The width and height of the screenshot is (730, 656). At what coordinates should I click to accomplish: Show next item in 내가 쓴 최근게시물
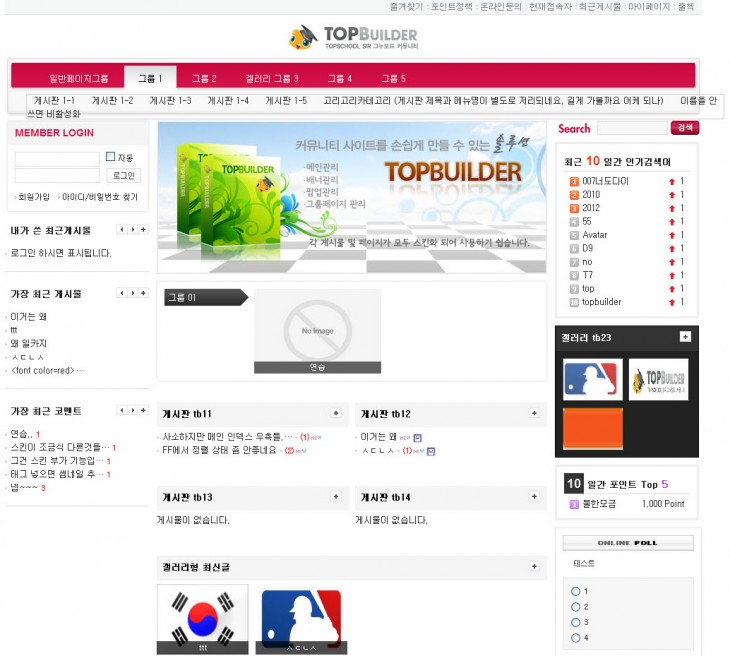(x=133, y=230)
